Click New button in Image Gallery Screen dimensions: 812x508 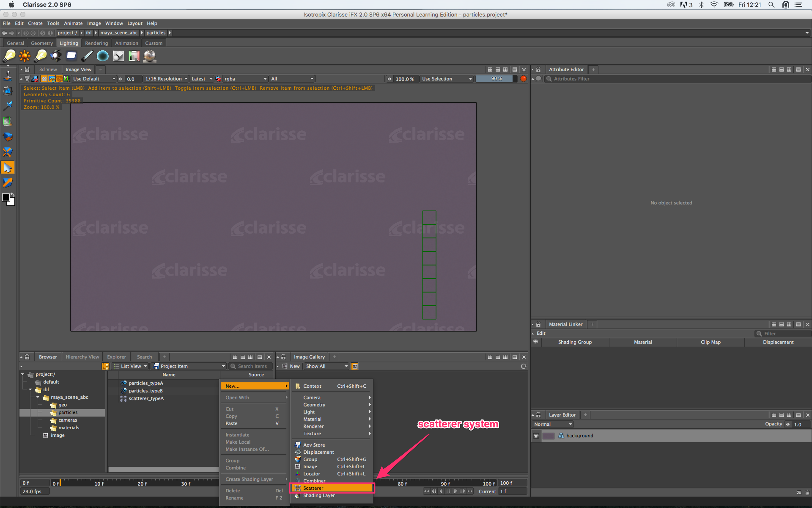[x=291, y=366]
